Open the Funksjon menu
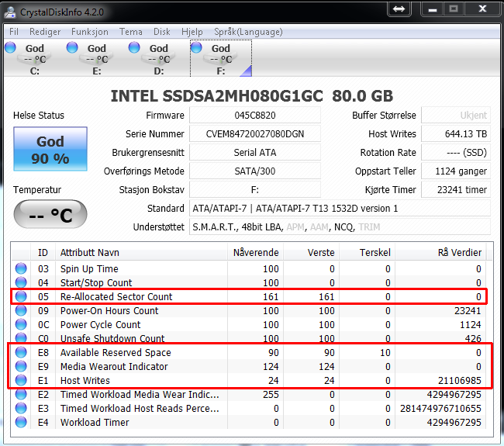 click(90, 32)
